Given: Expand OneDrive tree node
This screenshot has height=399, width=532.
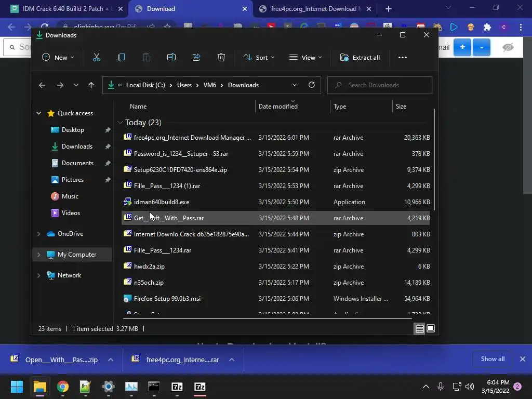Looking at the screenshot, I should coord(38,234).
